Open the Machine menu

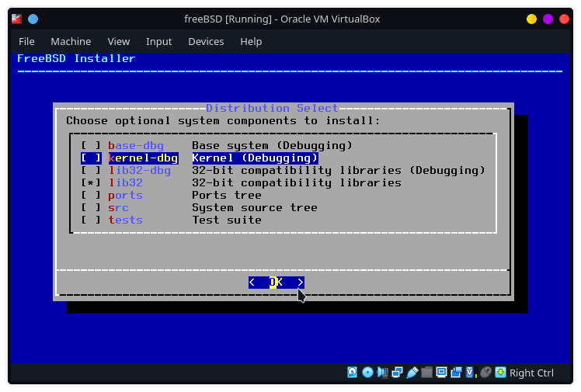71,41
